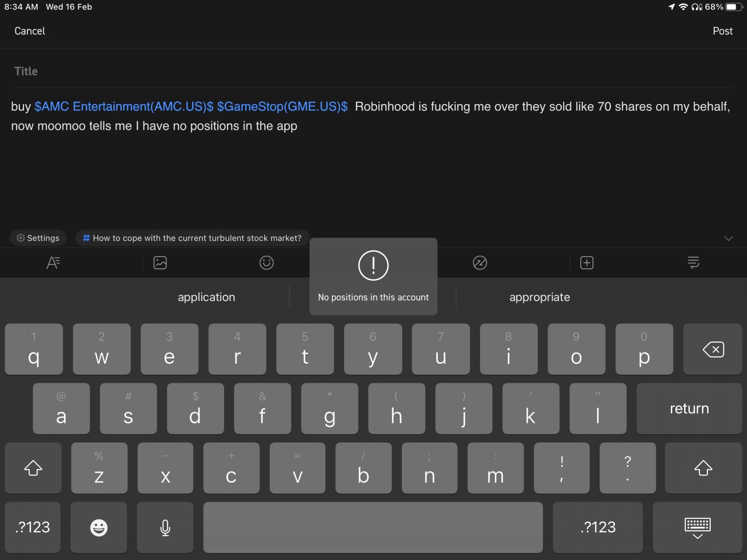The width and height of the screenshot is (747, 560).
Task: Tap the z key
Action: tap(99, 468)
